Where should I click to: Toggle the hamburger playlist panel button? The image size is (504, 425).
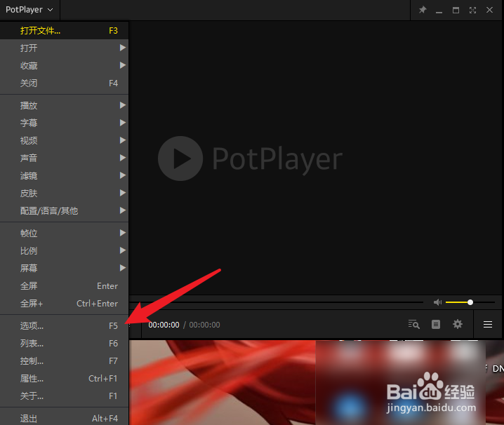tap(488, 325)
